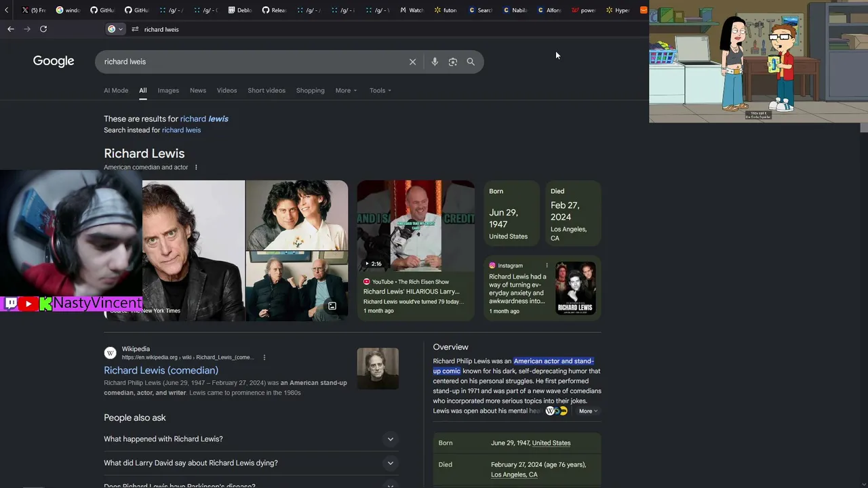The width and height of the screenshot is (868, 488).
Task: Search instead for 'richard lweis' link
Action: tap(181, 130)
